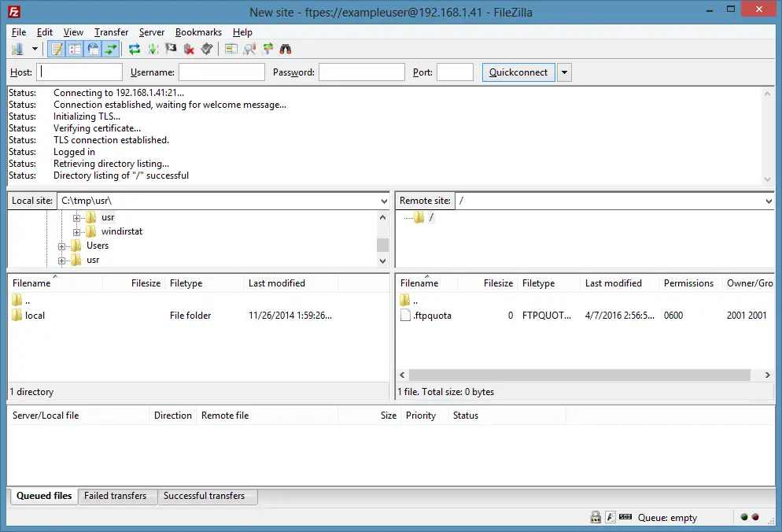The height and width of the screenshot is (532, 782).
Task: Open the Transfer menu
Action: pos(111,32)
